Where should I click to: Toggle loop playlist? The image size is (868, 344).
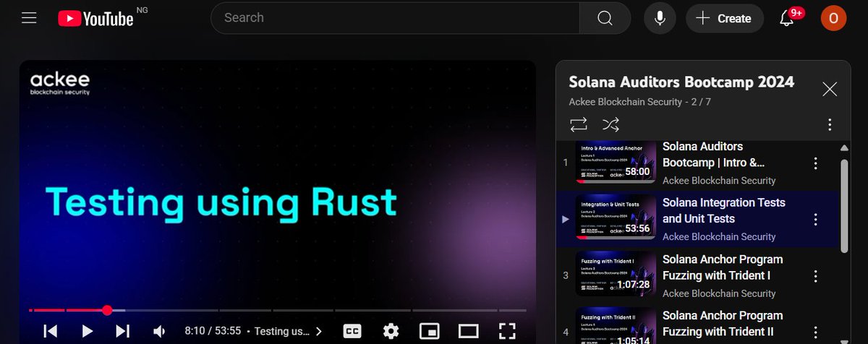pyautogui.click(x=579, y=124)
